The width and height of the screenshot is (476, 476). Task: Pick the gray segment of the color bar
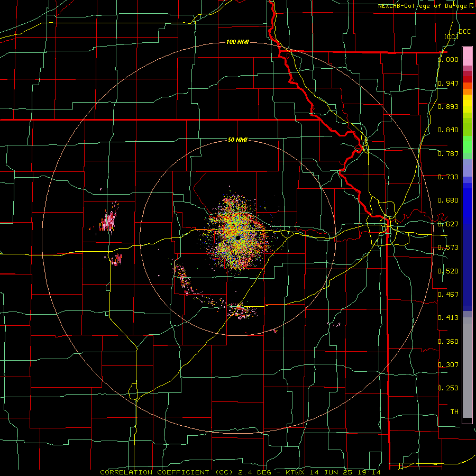pos(467,368)
